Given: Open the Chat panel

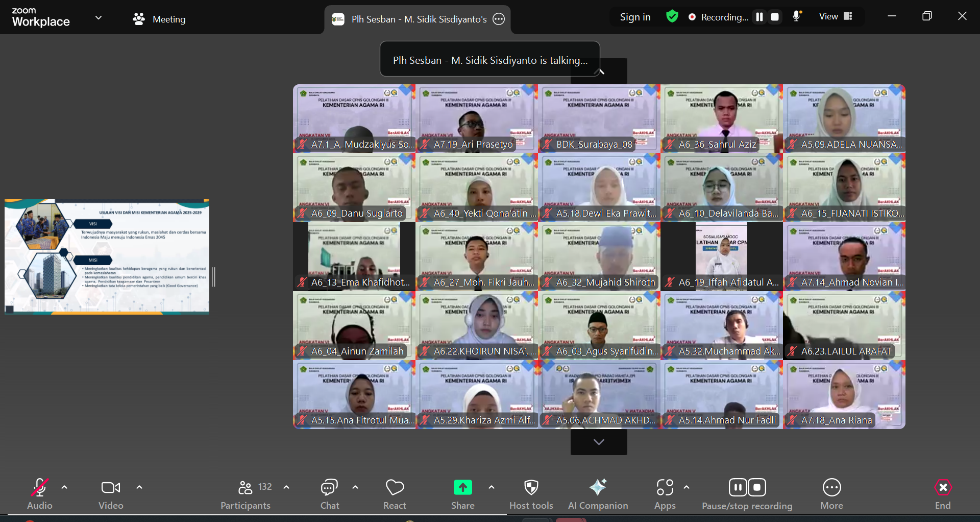Looking at the screenshot, I should tap(329, 493).
